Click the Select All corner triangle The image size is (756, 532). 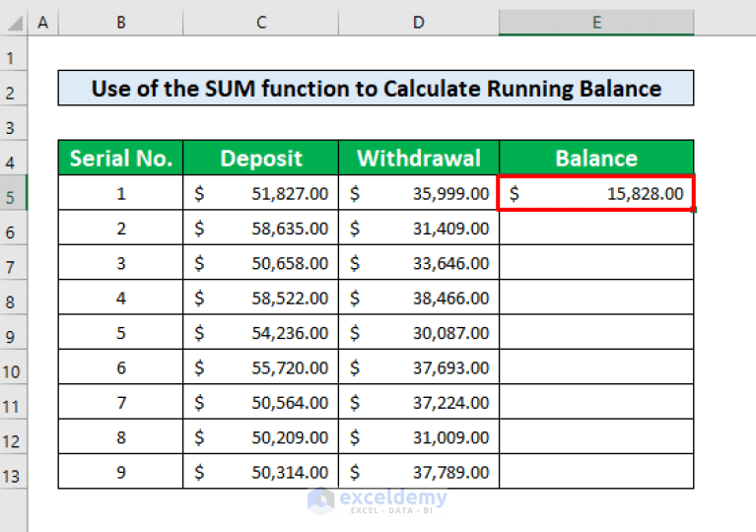15,23
